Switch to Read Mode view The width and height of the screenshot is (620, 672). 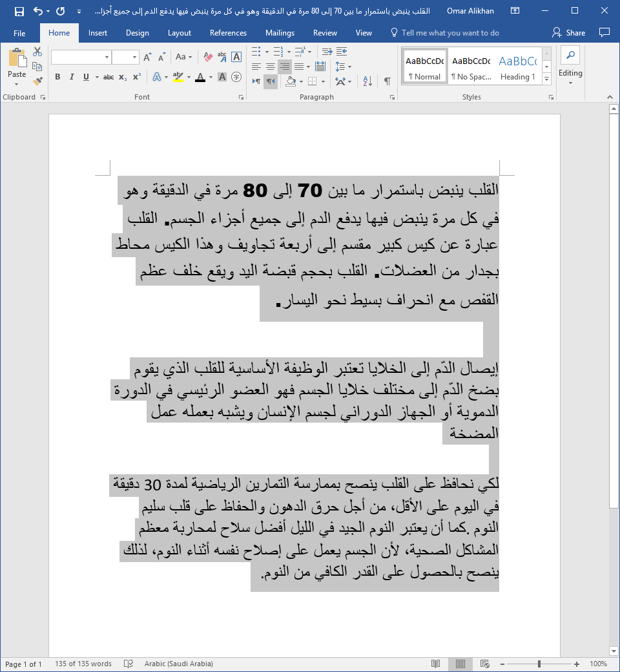[x=436, y=664]
